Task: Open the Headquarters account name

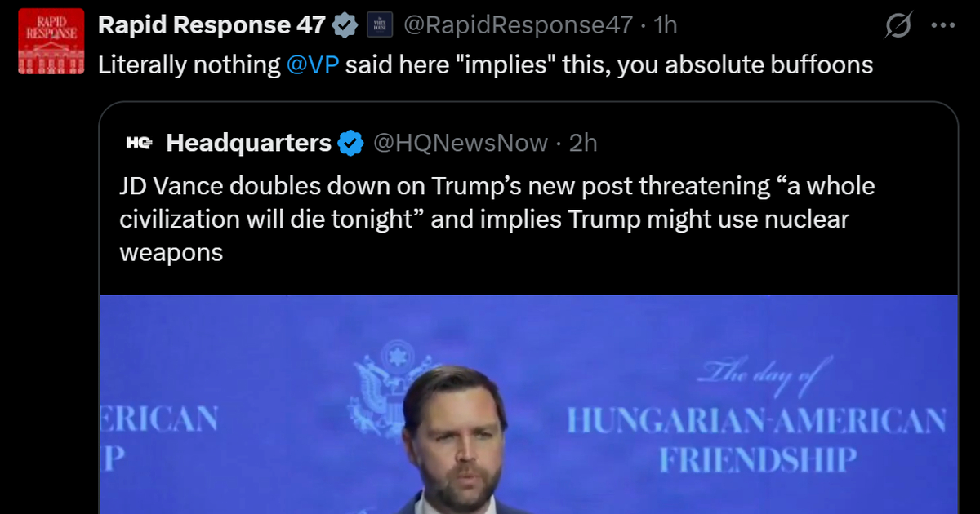Action: (x=248, y=144)
